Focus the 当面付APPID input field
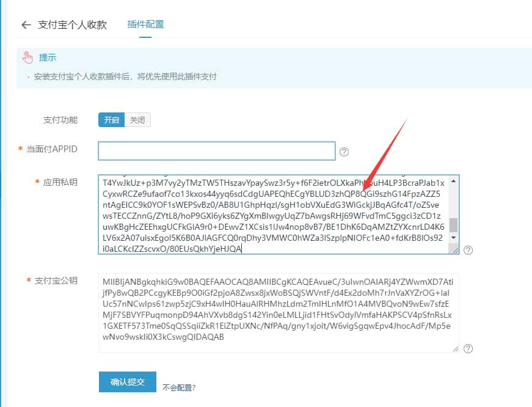This screenshot has height=407, width=532. pos(216,151)
